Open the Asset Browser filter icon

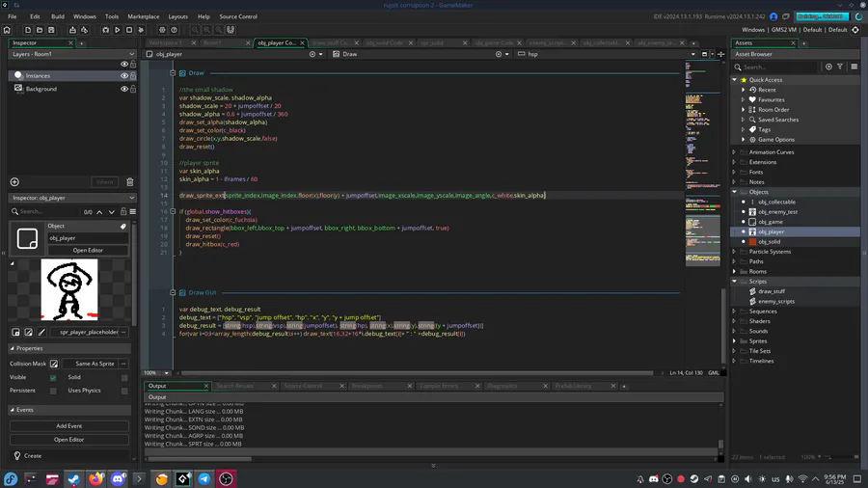[840, 67]
